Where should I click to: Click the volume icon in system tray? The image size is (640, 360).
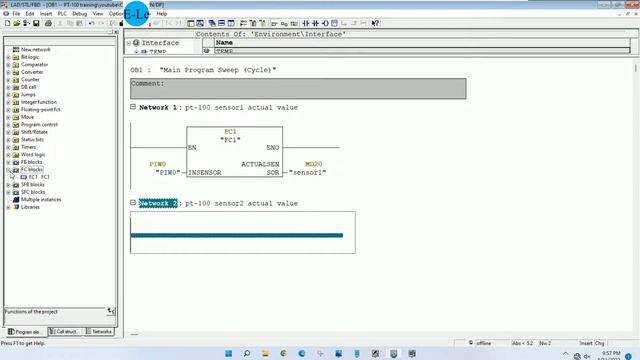587,356
